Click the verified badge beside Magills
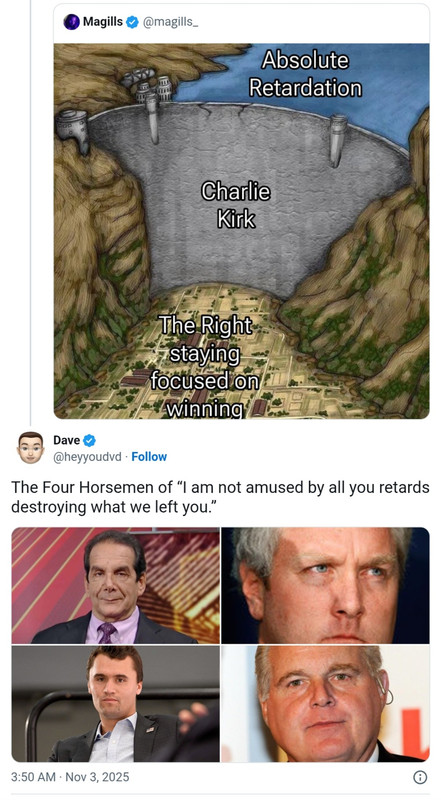The width and height of the screenshot is (441, 800). coord(132,22)
